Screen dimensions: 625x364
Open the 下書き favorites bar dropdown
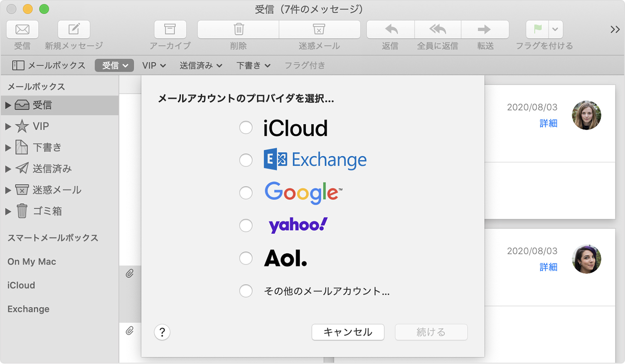point(253,65)
